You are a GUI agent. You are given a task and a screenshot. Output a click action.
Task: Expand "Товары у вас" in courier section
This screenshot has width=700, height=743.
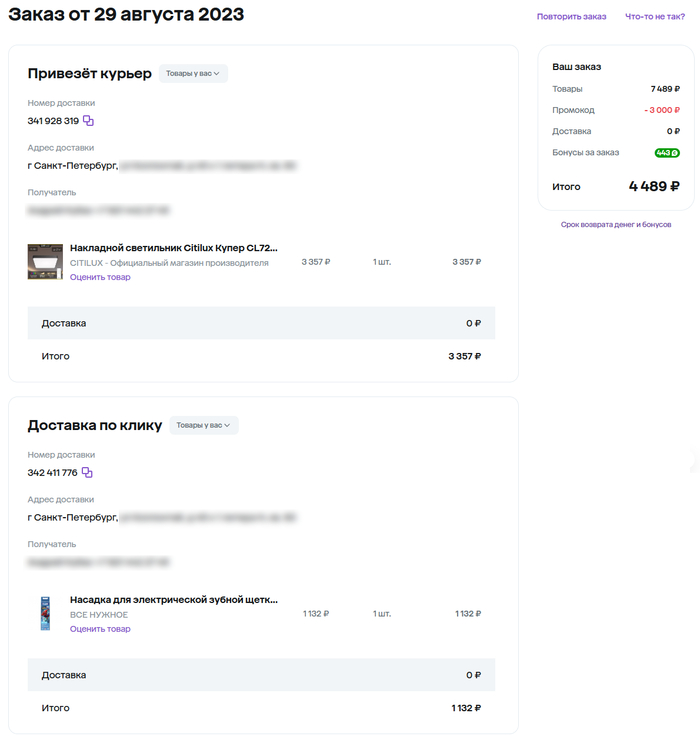[193, 73]
